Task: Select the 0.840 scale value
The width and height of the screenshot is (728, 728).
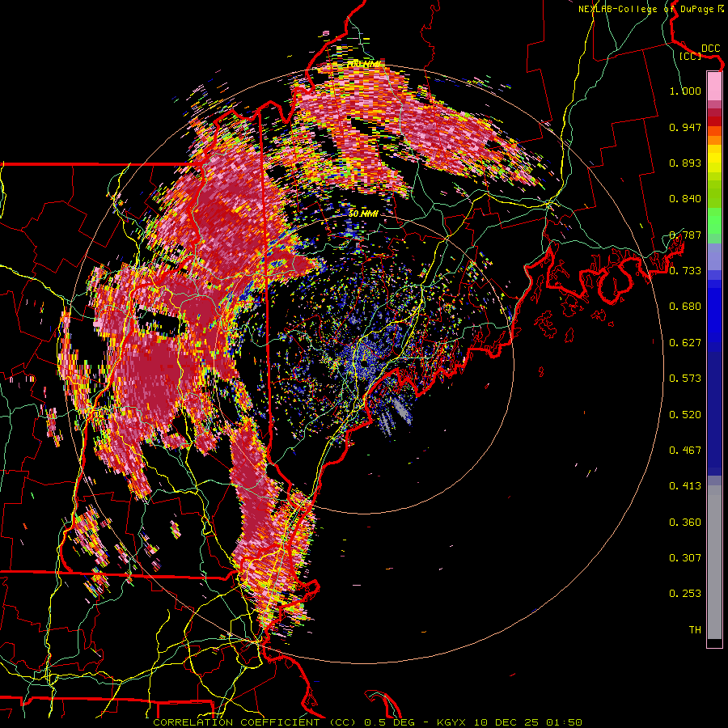Action: tap(685, 199)
